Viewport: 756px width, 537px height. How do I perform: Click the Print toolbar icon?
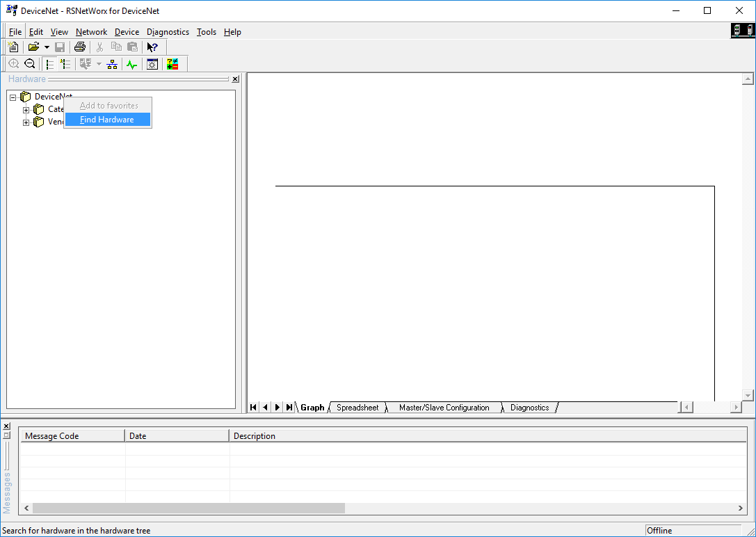(x=80, y=47)
